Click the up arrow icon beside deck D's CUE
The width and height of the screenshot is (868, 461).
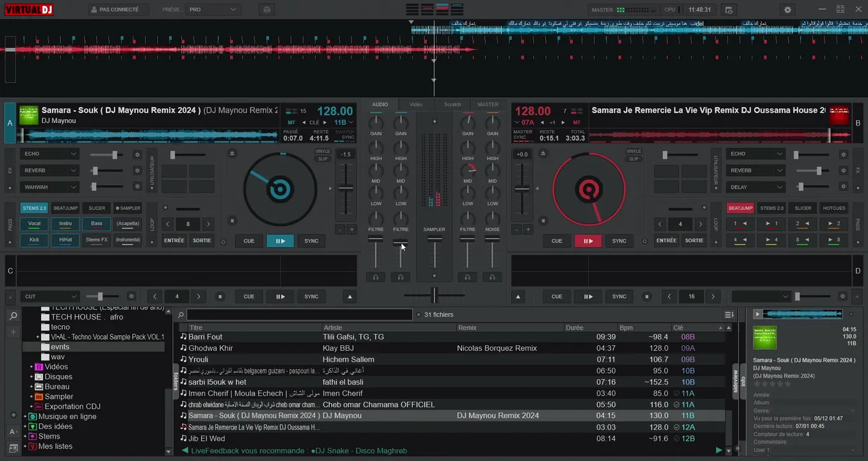point(518,296)
